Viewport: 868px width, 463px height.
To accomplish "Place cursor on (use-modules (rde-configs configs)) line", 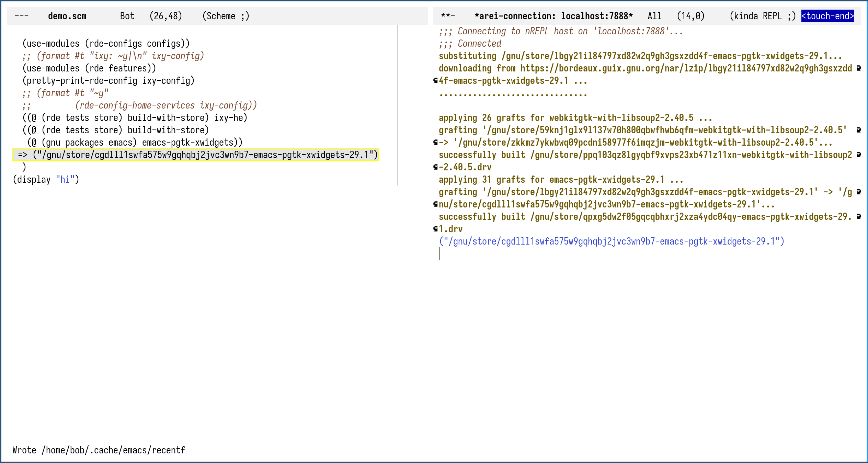I will (x=106, y=44).
